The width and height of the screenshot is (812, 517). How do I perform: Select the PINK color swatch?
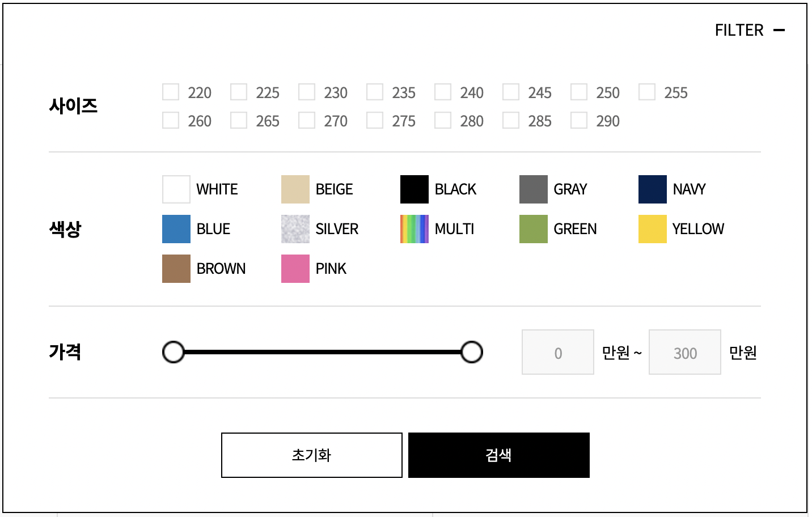pos(295,269)
